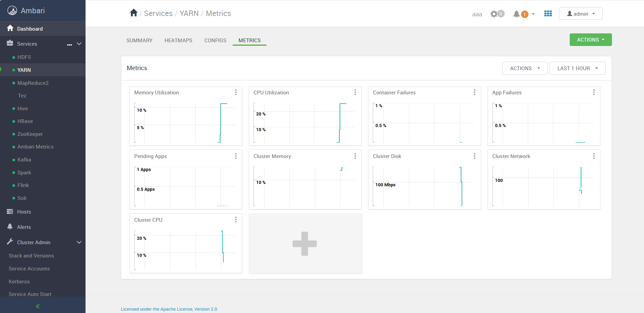644x313 pixels.
Task: Switch to the CONFIGS tab
Action: tap(215, 40)
